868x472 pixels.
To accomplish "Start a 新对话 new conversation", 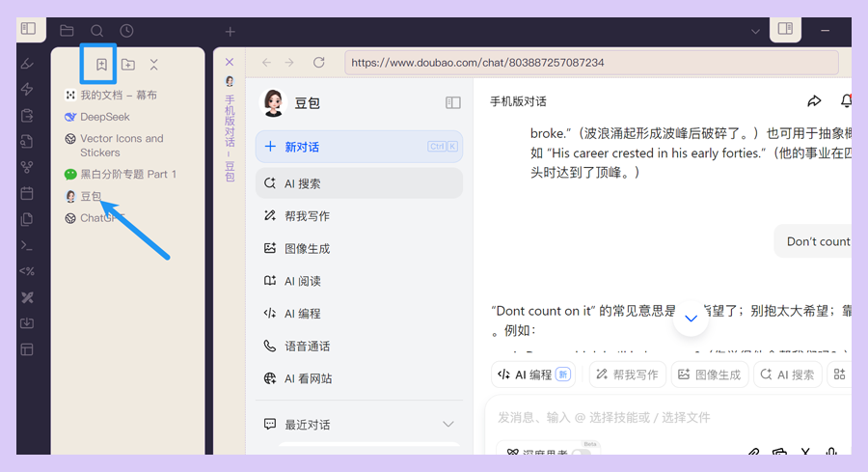I will click(x=360, y=147).
